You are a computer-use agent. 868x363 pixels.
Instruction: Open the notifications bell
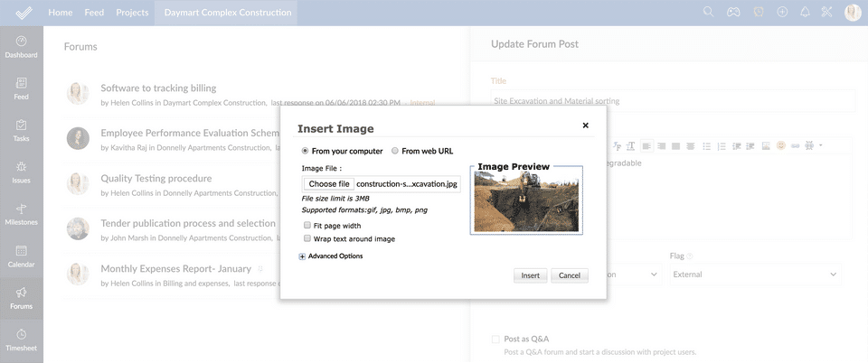[x=805, y=13]
